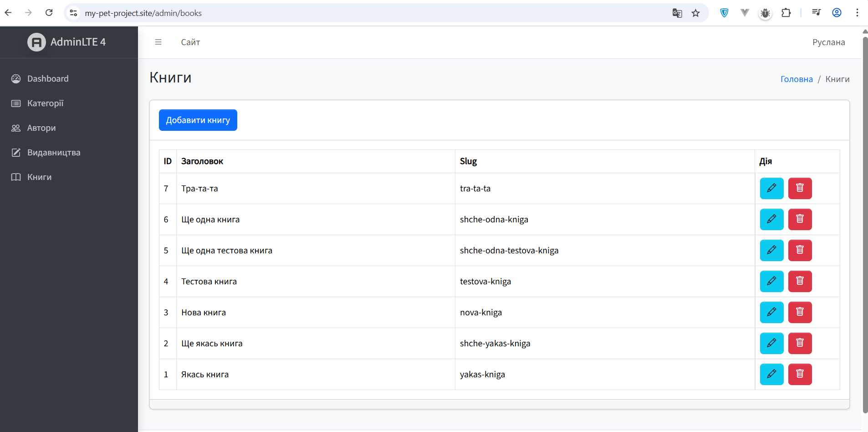Click the AdminLTE 4 logo
Screen dimensions: 868x432
(x=66, y=42)
